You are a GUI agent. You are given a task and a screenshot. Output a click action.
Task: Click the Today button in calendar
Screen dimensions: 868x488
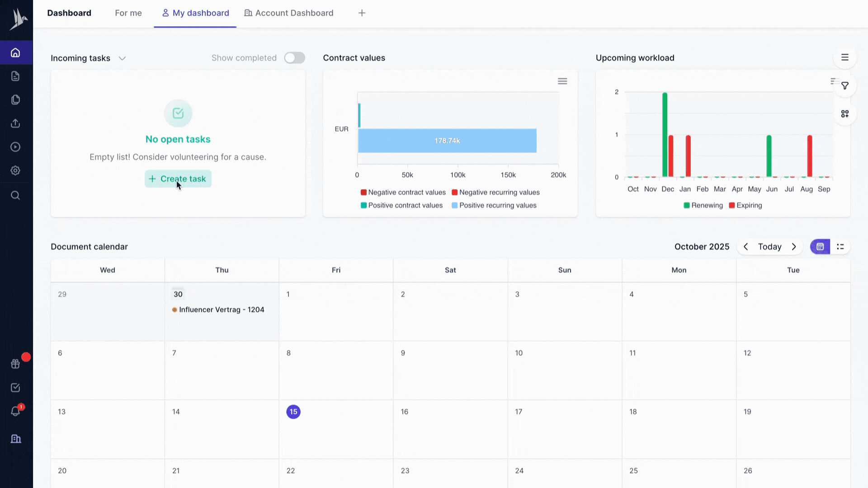click(770, 247)
